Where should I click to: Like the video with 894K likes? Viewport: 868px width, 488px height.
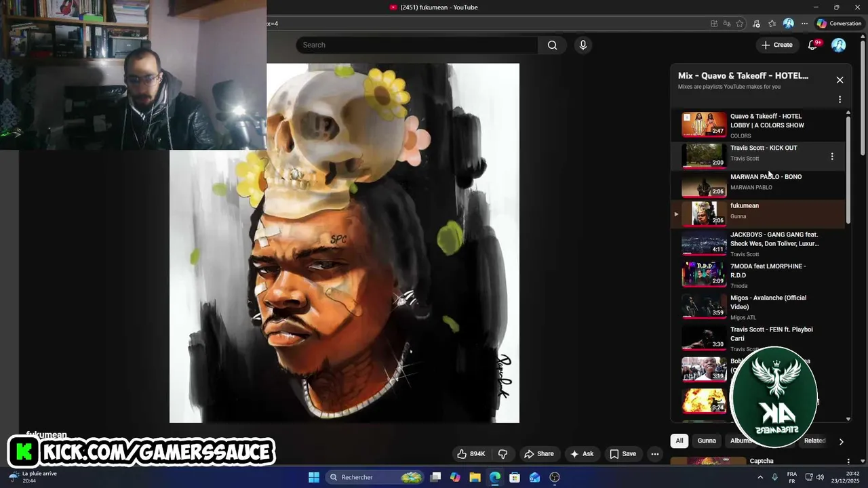click(471, 454)
